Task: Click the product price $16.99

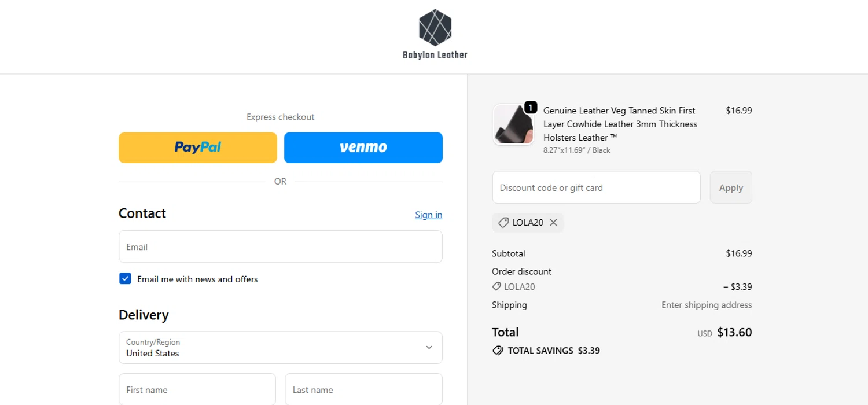Action: [739, 111]
